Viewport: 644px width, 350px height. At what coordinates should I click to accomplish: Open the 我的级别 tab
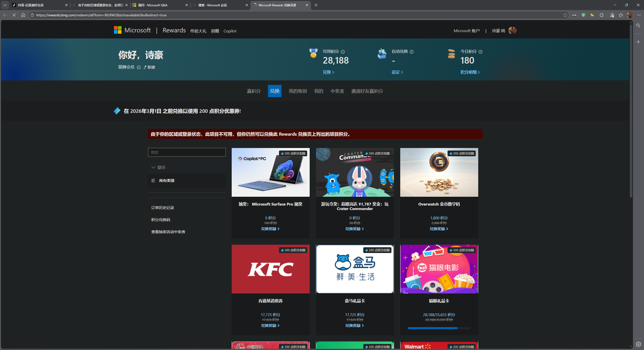(298, 91)
